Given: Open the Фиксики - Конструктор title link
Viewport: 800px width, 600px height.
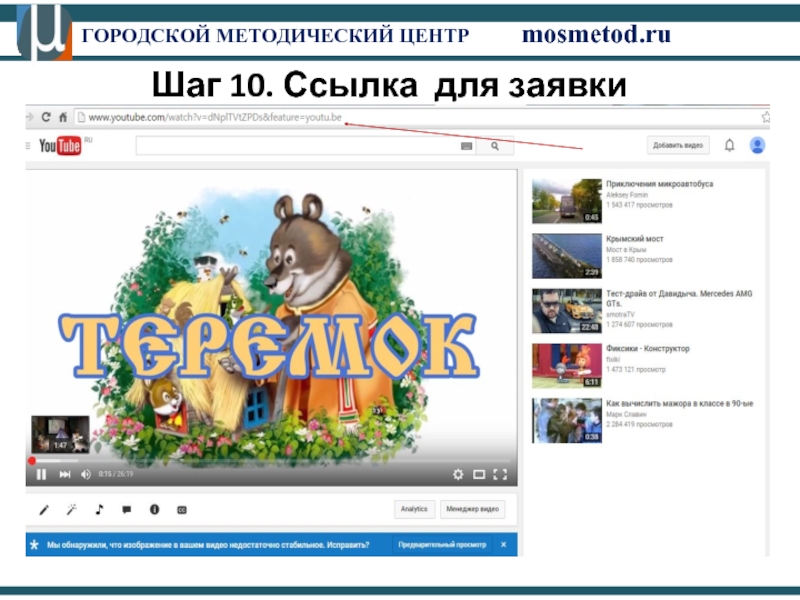Looking at the screenshot, I should [x=648, y=348].
